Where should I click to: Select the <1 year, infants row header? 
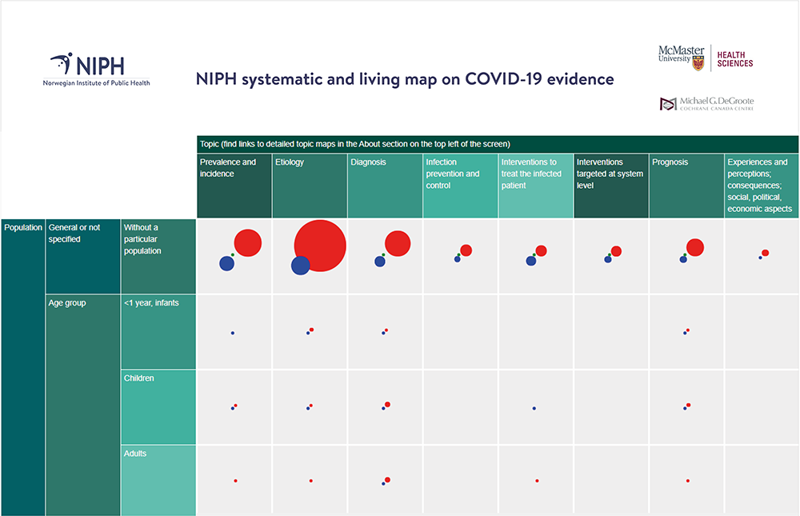pos(157,332)
